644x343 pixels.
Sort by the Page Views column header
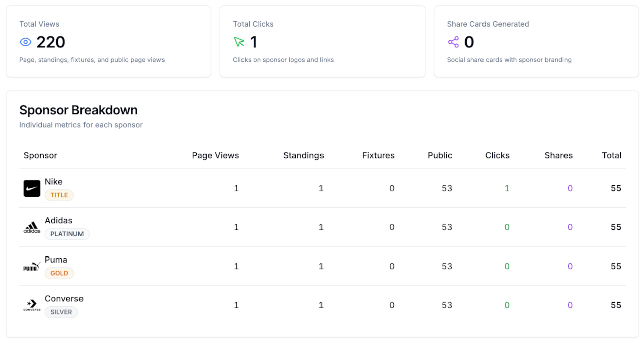pos(215,155)
